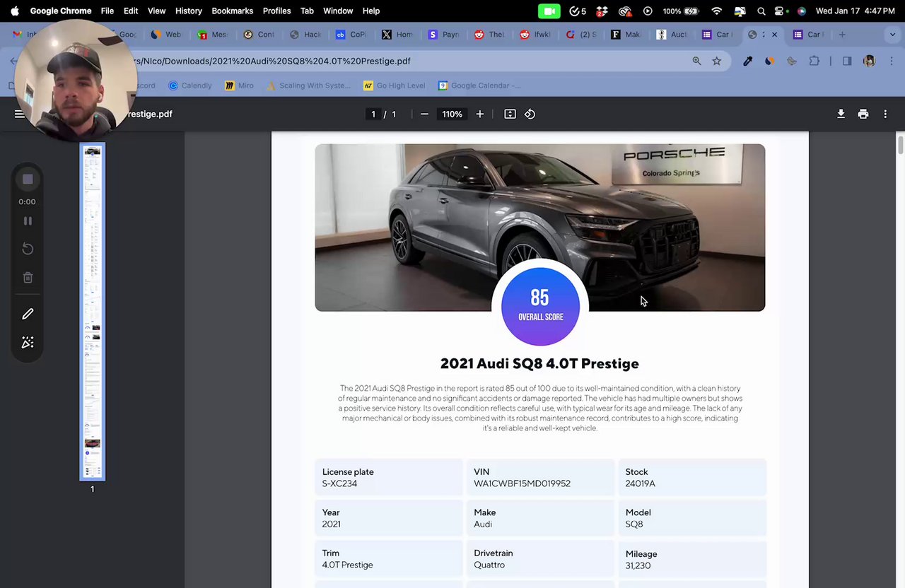The image size is (905, 588).
Task: Click the Fit to page icon
Action: click(x=510, y=114)
